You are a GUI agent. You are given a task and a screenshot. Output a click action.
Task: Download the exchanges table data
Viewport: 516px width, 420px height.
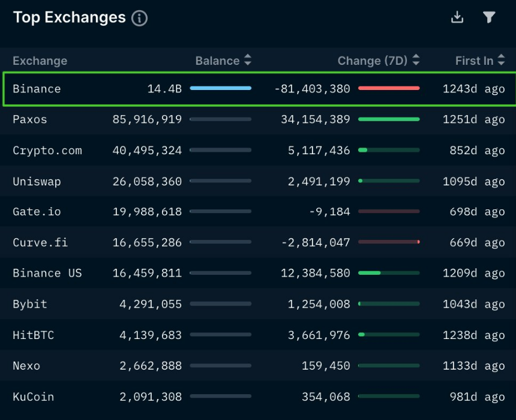pyautogui.click(x=457, y=17)
